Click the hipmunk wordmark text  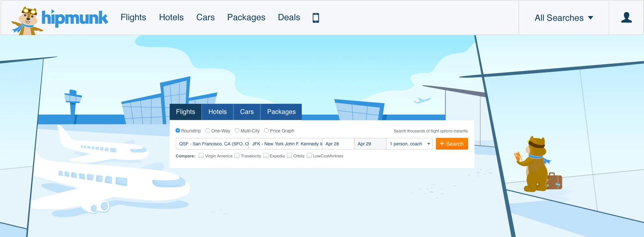click(75, 18)
